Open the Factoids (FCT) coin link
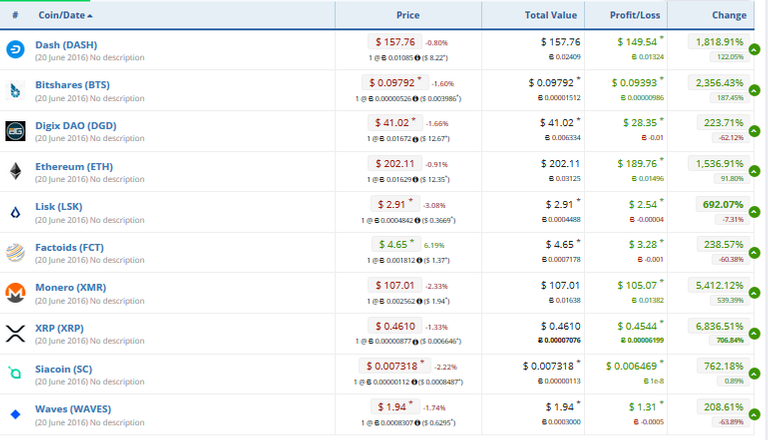This screenshot has width=768, height=440. 70,247
